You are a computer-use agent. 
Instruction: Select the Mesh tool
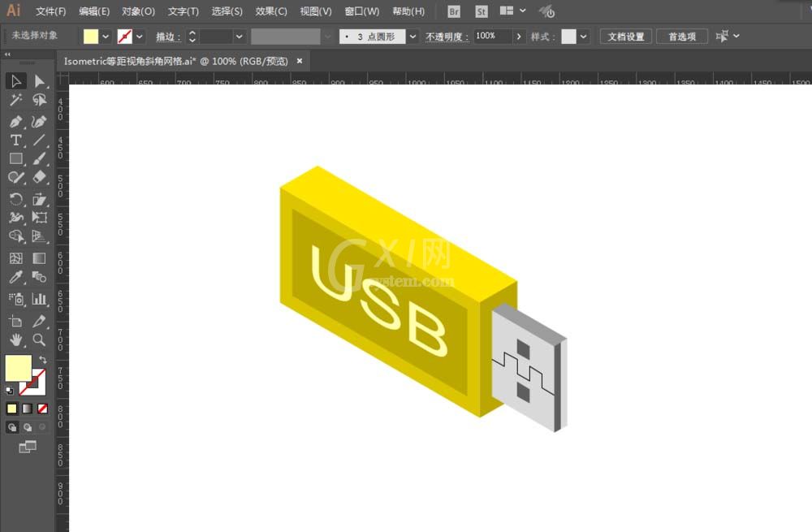(15, 258)
